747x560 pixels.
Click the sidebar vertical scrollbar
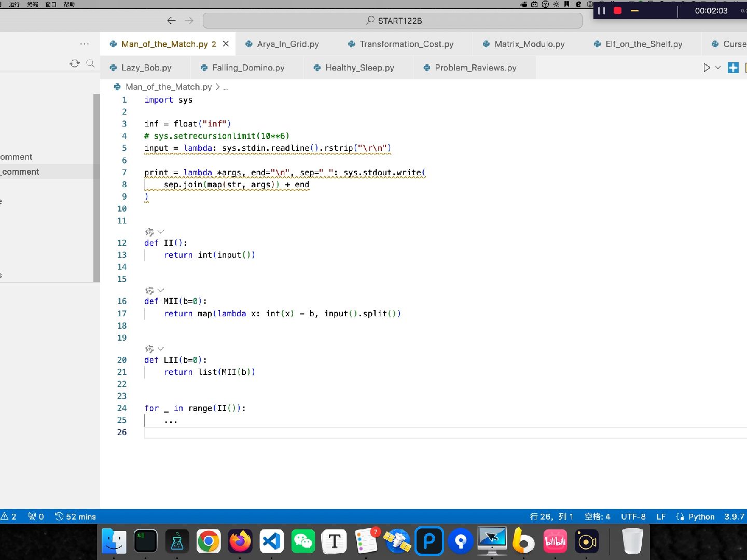point(96,188)
